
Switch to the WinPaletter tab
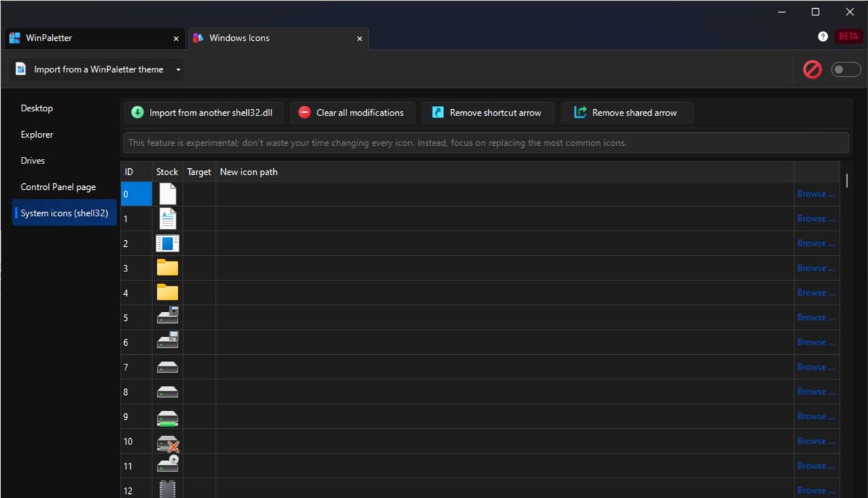[49, 38]
